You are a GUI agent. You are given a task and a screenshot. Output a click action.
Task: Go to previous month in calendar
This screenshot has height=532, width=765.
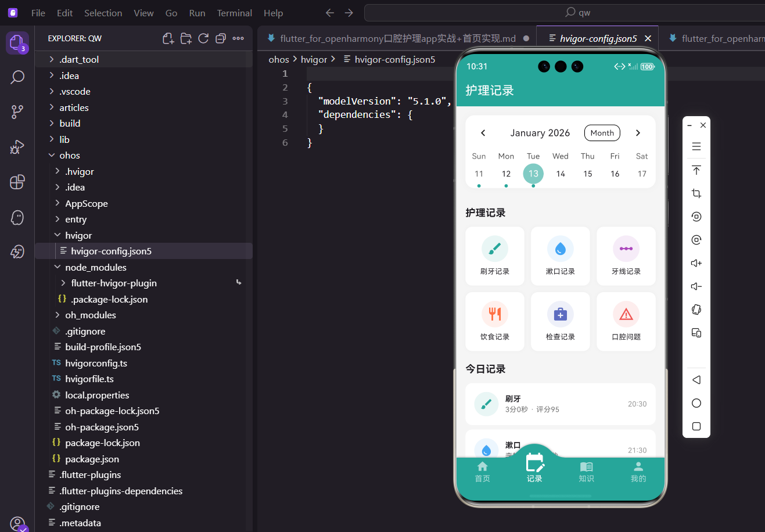point(483,133)
